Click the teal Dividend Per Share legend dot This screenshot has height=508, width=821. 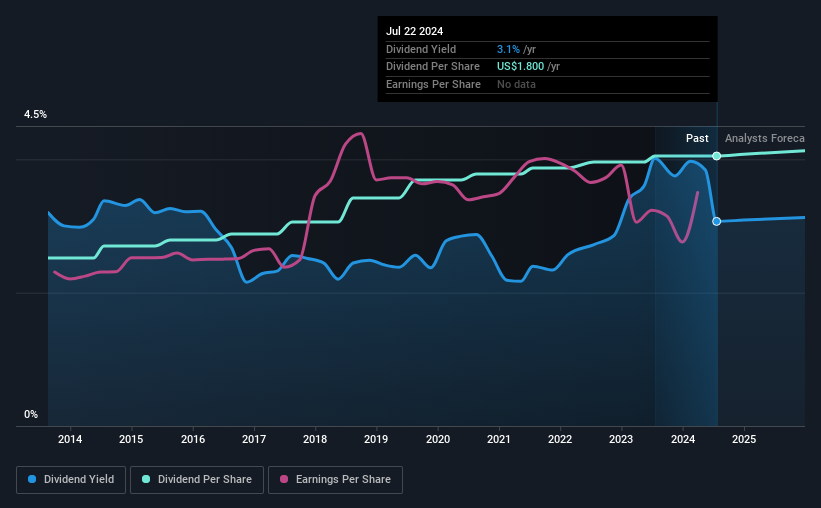click(x=146, y=479)
